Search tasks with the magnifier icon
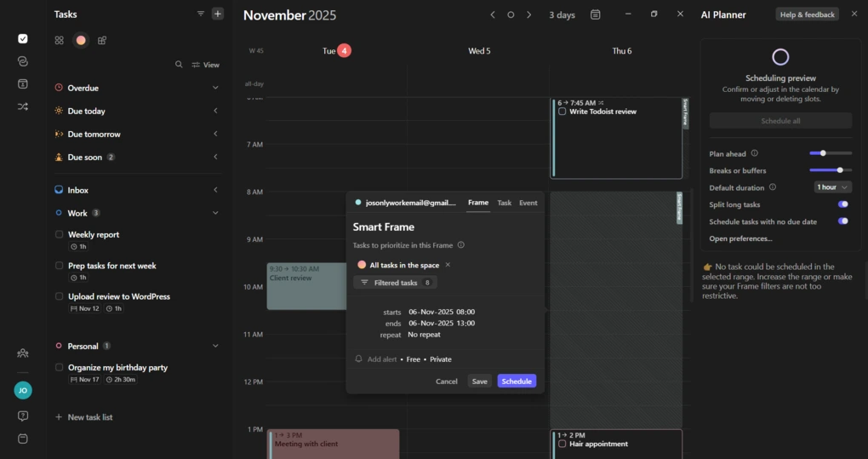Viewport: 868px width, 459px height. coord(179,65)
